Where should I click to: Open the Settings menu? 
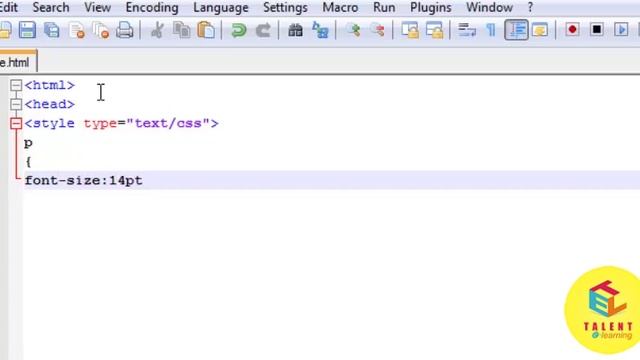point(285,7)
